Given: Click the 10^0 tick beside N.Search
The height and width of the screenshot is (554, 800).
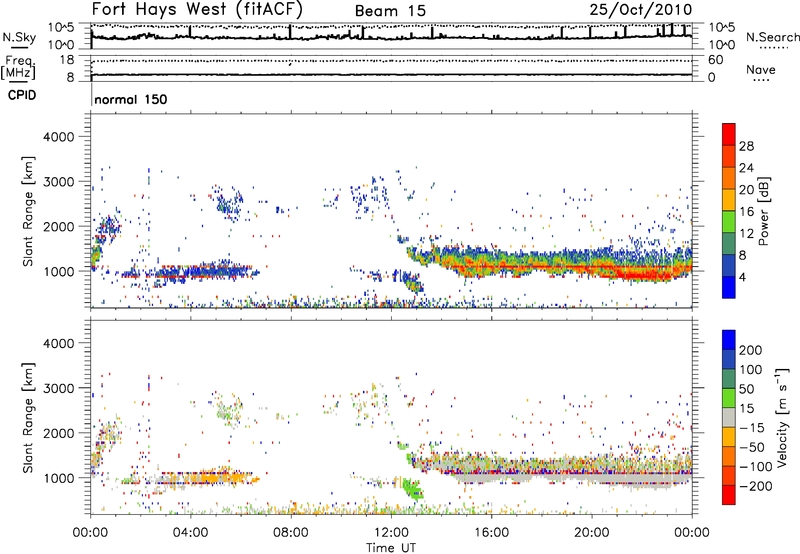Looking at the screenshot, I should point(722,45).
